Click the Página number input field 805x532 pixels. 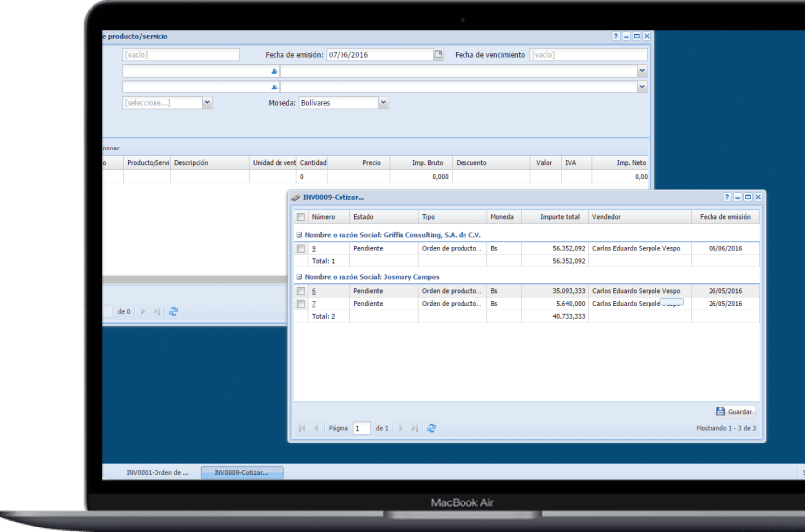(361, 428)
